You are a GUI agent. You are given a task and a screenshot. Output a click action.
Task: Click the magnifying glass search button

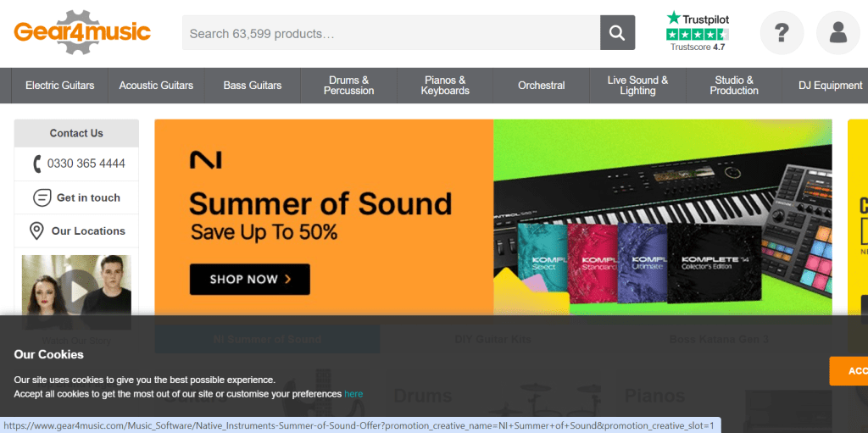617,33
